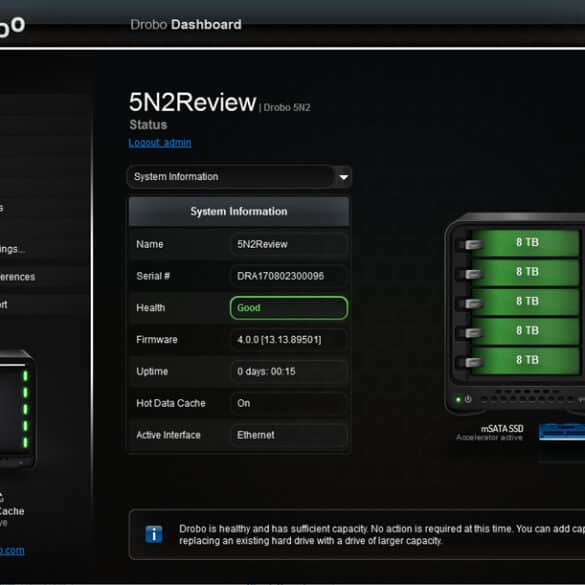585x585 pixels.
Task: Click the 'Drobo 5N2' model label
Action: point(287,107)
